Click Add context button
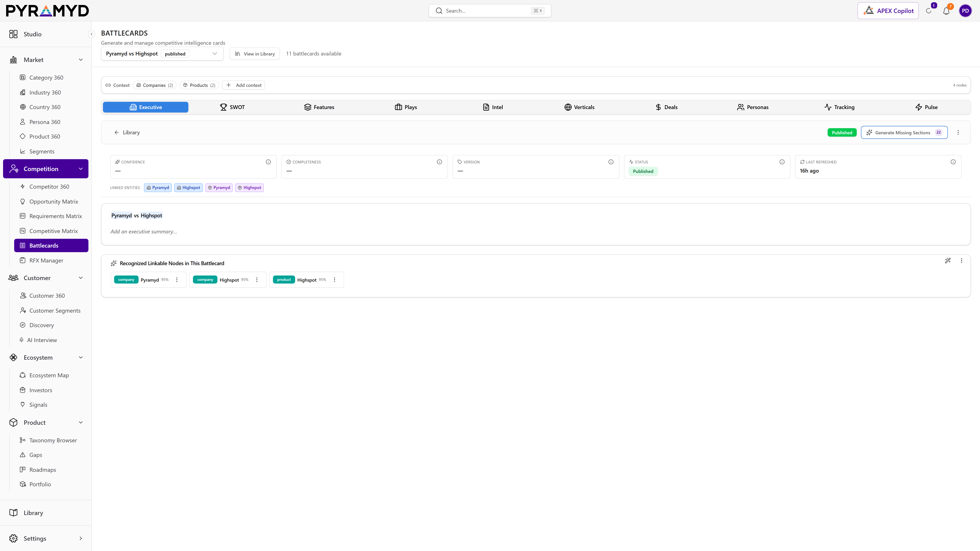This screenshot has height=551, width=980. (x=243, y=85)
